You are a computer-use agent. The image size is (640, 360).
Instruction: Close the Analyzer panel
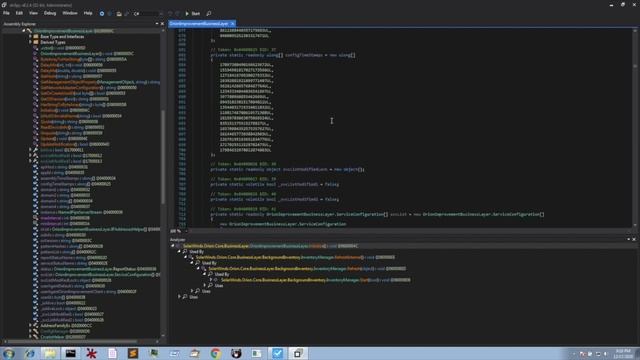[634, 239]
